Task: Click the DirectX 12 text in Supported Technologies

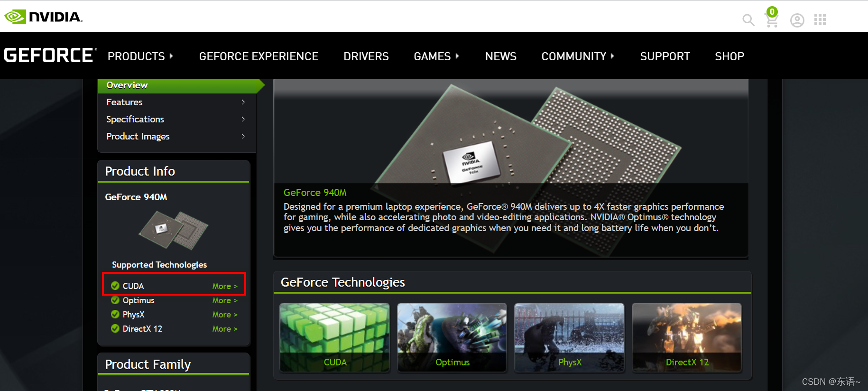Action: [x=142, y=329]
